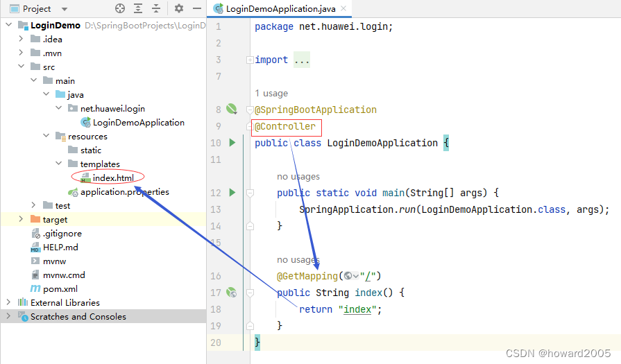The height and width of the screenshot is (364, 621).
Task: Click the External Libraries icon
Action: click(x=23, y=302)
